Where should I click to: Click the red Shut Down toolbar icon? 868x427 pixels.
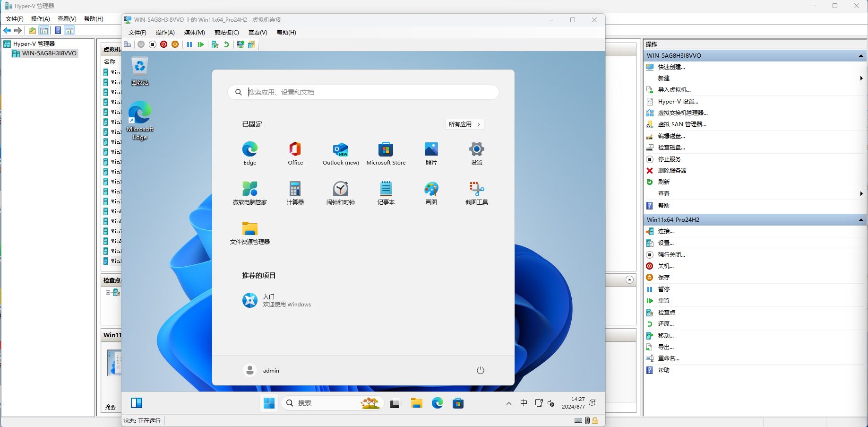[163, 44]
